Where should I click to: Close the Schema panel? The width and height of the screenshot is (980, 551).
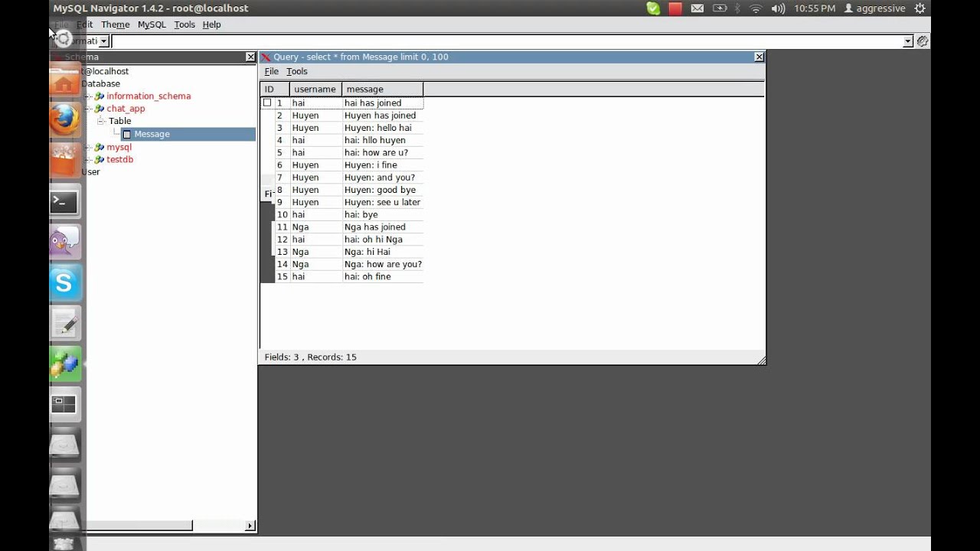coord(250,57)
